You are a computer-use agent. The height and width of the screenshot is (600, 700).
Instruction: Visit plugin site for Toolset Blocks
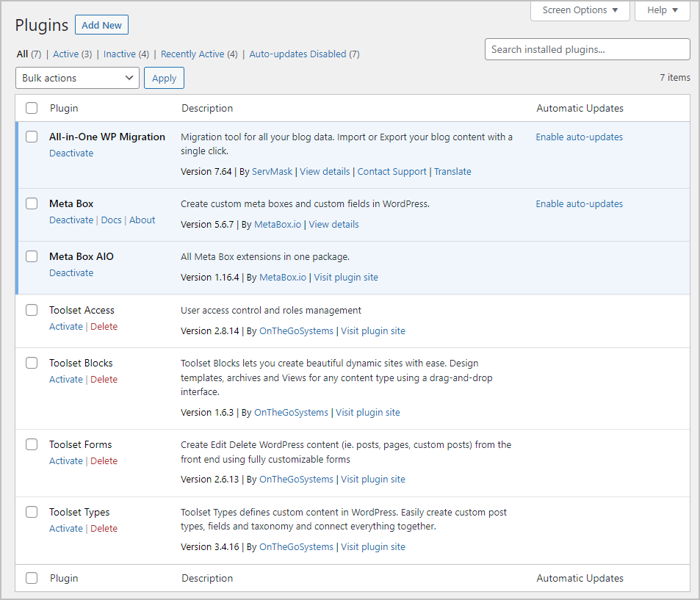click(368, 413)
